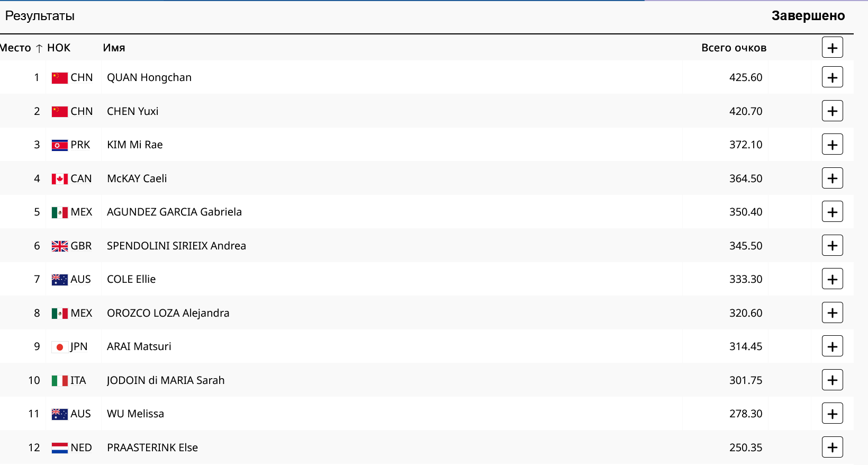Select the athlete name KIM Mi Rae
This screenshot has height=465, width=868.
coord(134,145)
